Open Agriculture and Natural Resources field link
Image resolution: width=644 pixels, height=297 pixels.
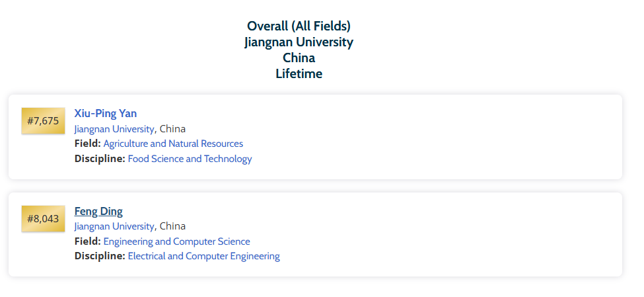(x=173, y=144)
